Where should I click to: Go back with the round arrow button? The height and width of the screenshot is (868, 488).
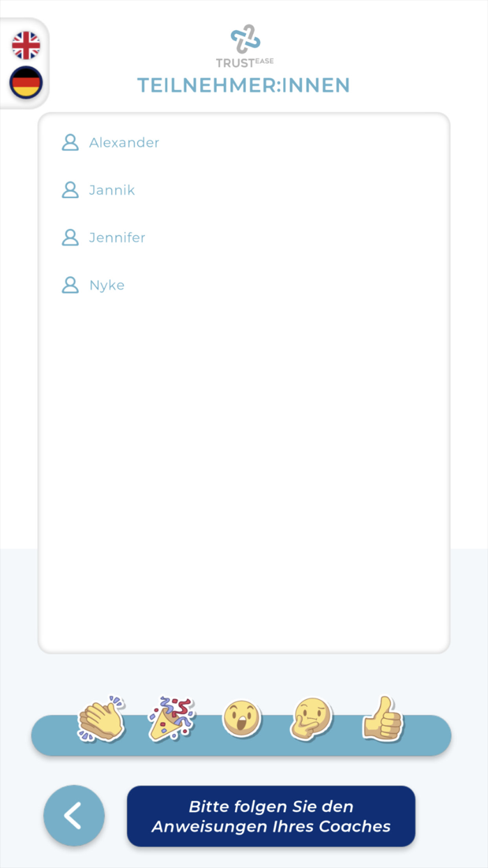(x=74, y=816)
